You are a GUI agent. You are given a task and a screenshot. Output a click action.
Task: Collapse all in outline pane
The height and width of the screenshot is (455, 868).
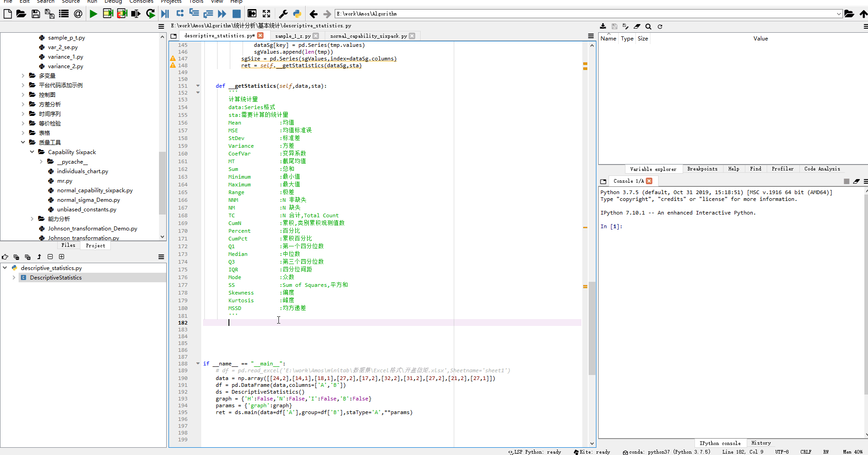pyautogui.click(x=16, y=257)
